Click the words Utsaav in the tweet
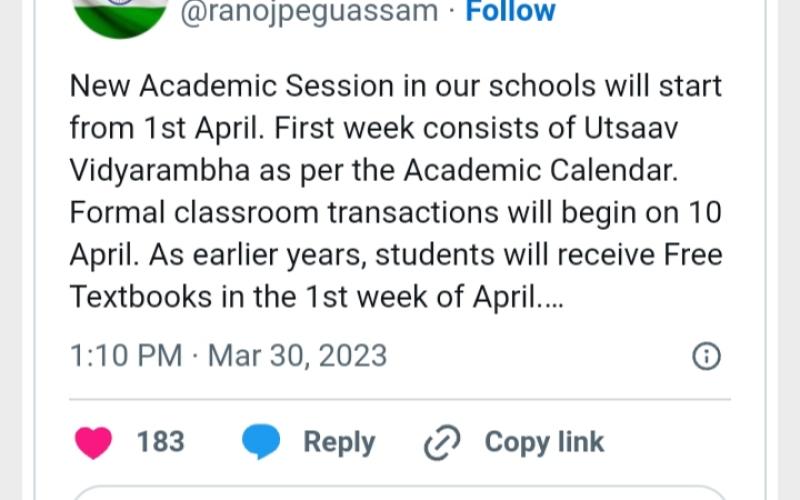The height and width of the screenshot is (500, 800). [631, 128]
